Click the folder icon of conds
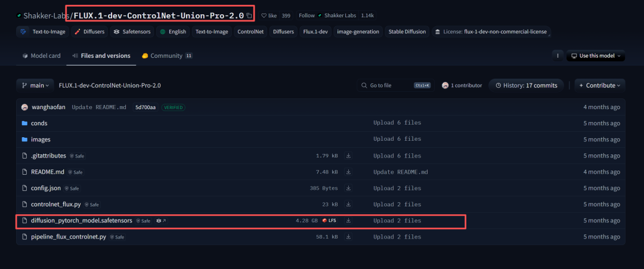Screen dimensions: 644x269 pyautogui.click(x=24, y=123)
